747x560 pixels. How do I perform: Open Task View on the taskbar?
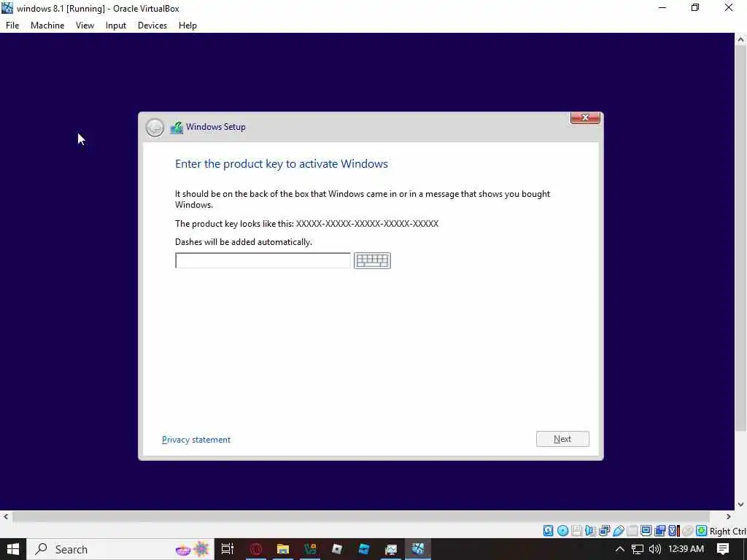coord(228,549)
